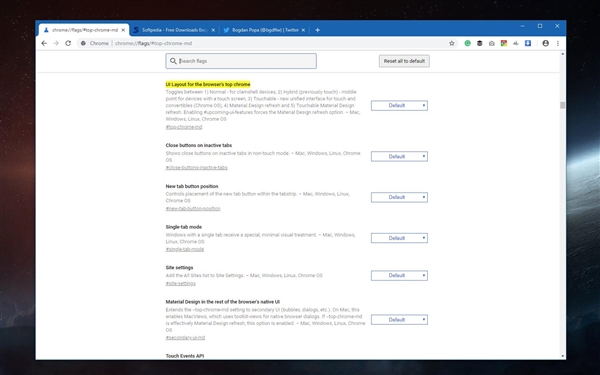Open the Single-tab mode dropdown
This screenshot has height=375, width=600.
point(399,238)
